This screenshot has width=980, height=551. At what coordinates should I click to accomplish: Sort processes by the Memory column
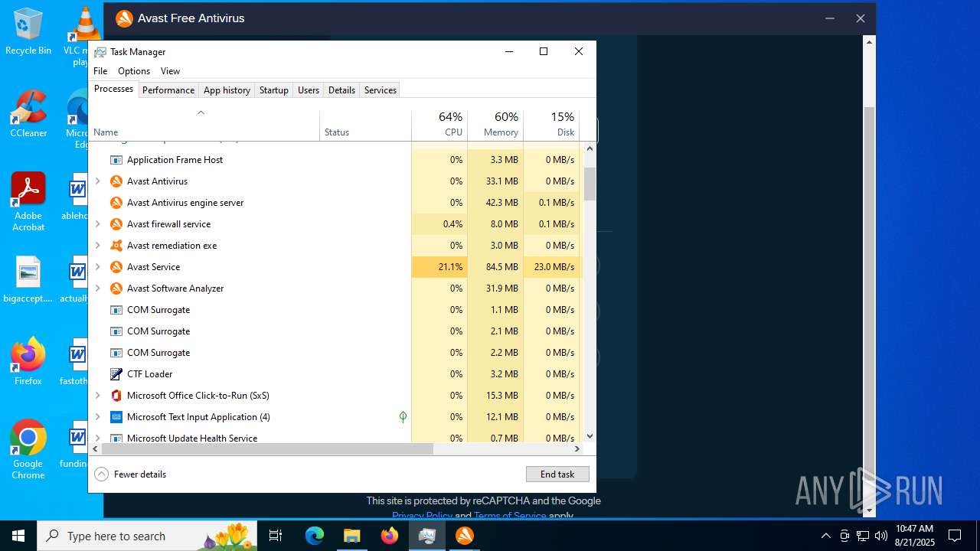495,126
